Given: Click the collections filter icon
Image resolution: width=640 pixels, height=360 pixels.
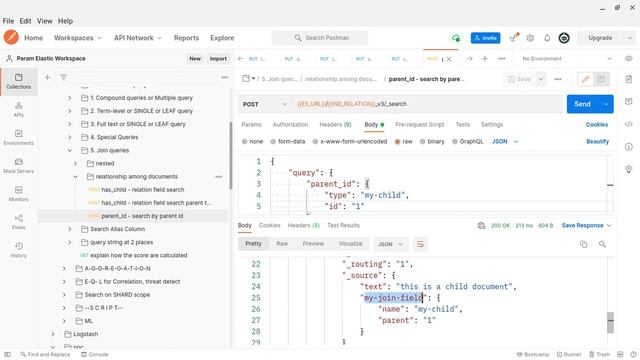Looking at the screenshot, I should (64, 77).
